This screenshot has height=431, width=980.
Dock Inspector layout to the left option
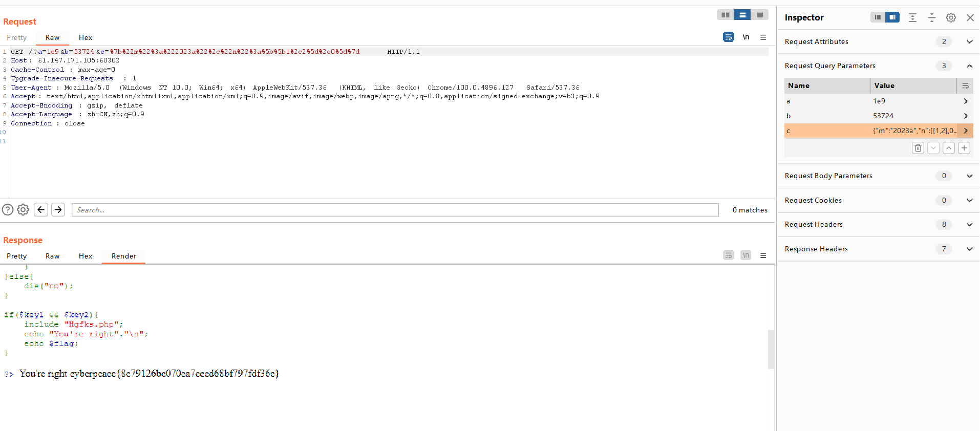(878, 17)
